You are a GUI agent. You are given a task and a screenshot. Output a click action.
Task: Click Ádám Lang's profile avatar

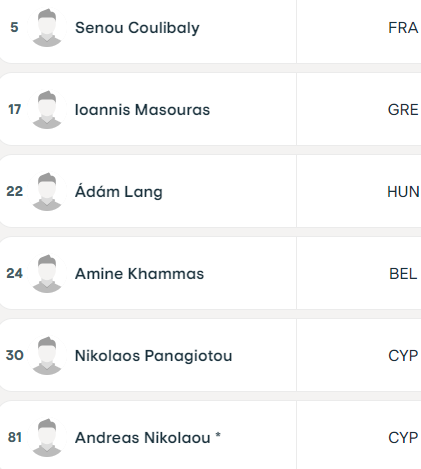(x=47, y=191)
